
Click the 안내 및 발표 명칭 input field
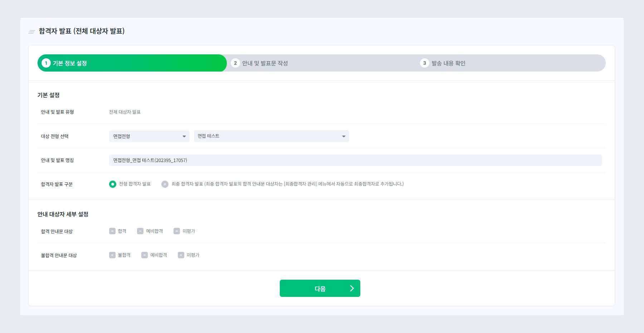pos(356,160)
